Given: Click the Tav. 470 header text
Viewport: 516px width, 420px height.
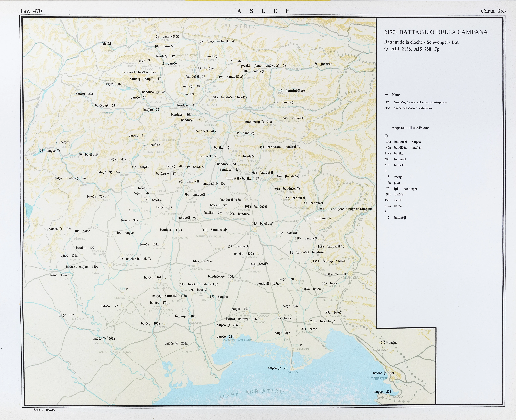Looking at the screenshot, I should click(x=31, y=11).
